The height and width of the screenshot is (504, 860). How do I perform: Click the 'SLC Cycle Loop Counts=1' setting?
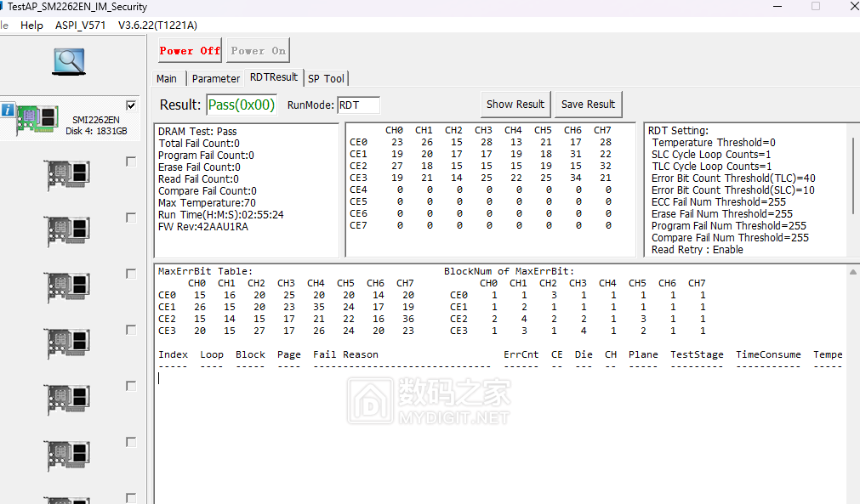711,155
